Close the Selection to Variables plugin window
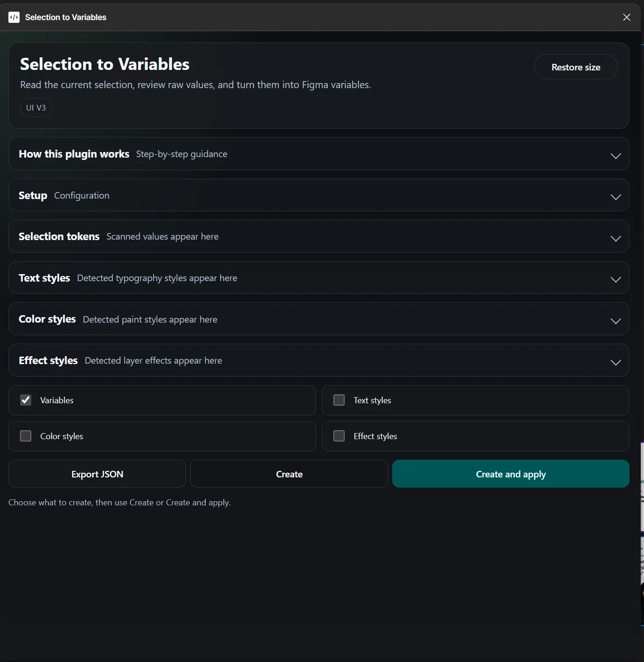644x662 pixels. (626, 17)
